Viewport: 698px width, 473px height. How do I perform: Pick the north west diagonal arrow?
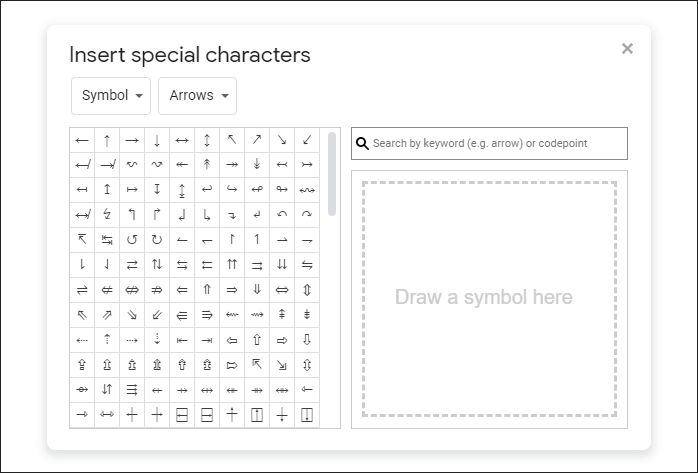(x=232, y=140)
